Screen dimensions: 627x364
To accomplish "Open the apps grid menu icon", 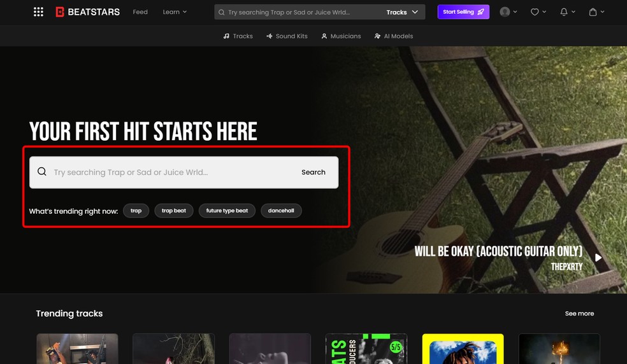I will pyautogui.click(x=38, y=12).
